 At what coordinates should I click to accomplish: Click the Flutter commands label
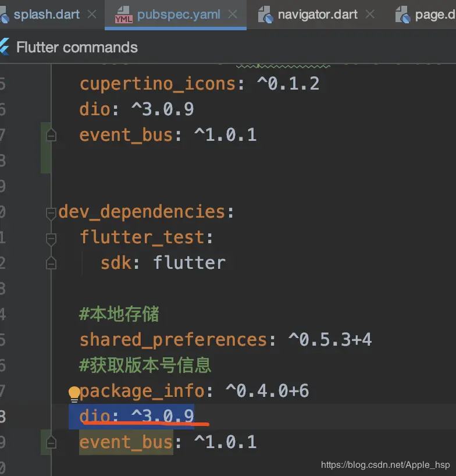coord(77,47)
